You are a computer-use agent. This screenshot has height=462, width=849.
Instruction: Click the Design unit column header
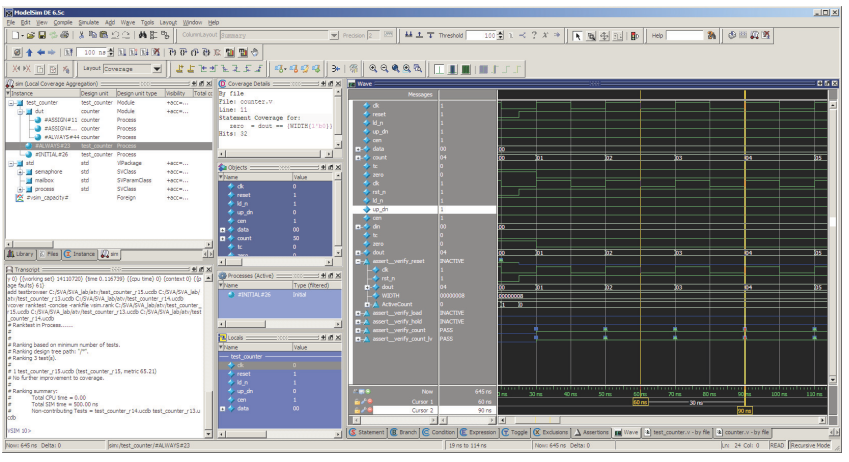(97, 93)
